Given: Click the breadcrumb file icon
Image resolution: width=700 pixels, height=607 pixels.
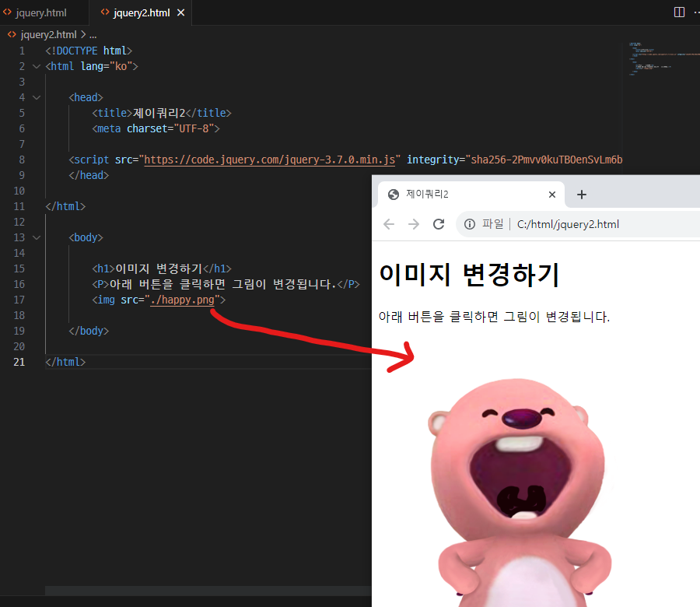Looking at the screenshot, I should pyautogui.click(x=12, y=34).
